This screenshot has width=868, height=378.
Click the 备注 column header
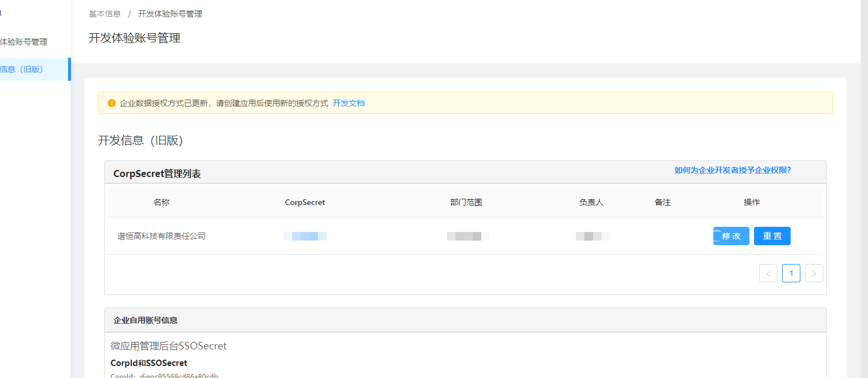click(x=662, y=202)
